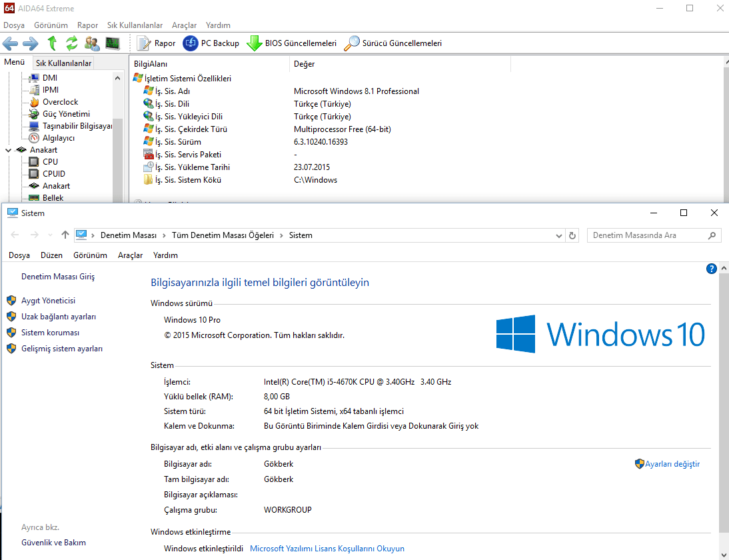Select Taşınabilir Bilgisayar tree item

[x=77, y=126]
